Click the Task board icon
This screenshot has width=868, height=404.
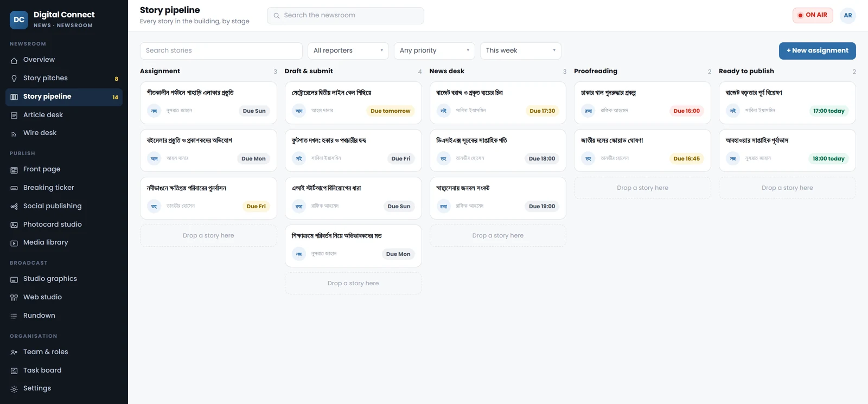coord(14,371)
